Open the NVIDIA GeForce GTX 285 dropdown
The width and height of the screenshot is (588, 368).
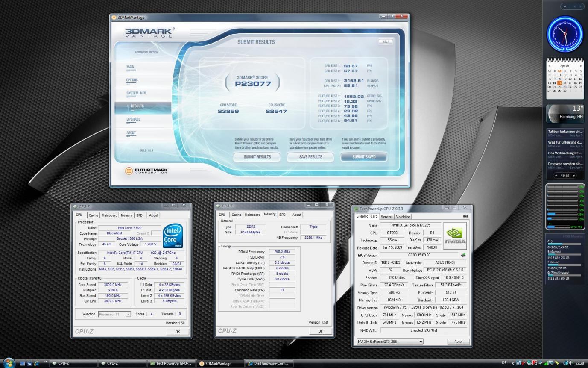(x=390, y=342)
